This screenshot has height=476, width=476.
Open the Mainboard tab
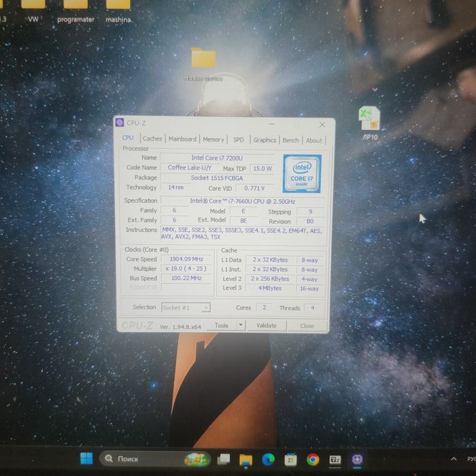tap(182, 139)
